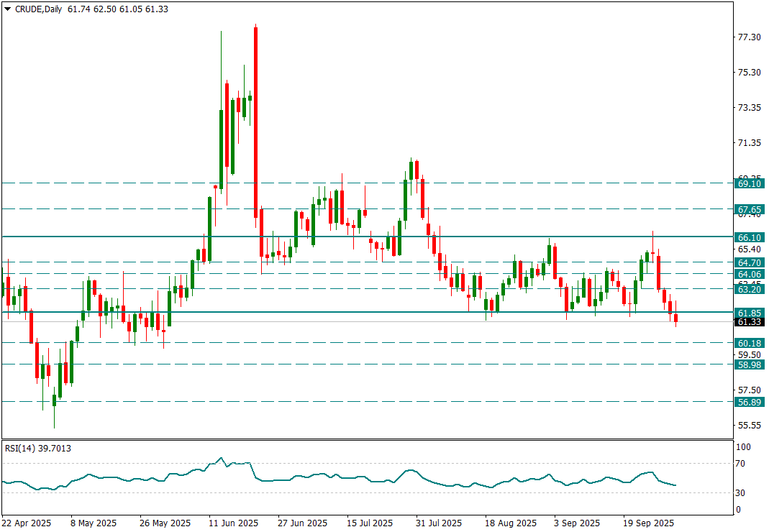769x532 pixels.
Task: Click the 77.30 value on price axis
Action: point(750,37)
